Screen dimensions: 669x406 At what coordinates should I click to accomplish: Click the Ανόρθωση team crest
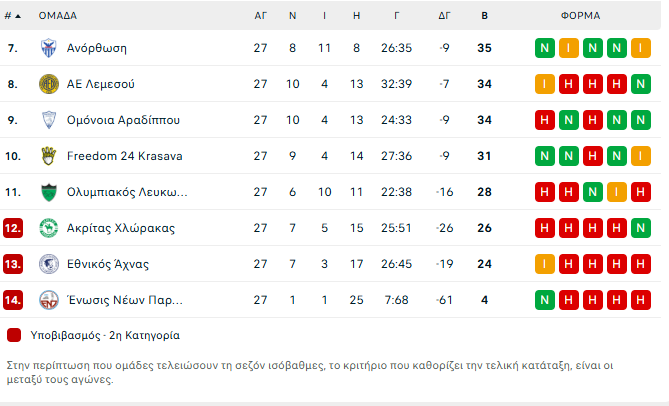pyautogui.click(x=48, y=48)
